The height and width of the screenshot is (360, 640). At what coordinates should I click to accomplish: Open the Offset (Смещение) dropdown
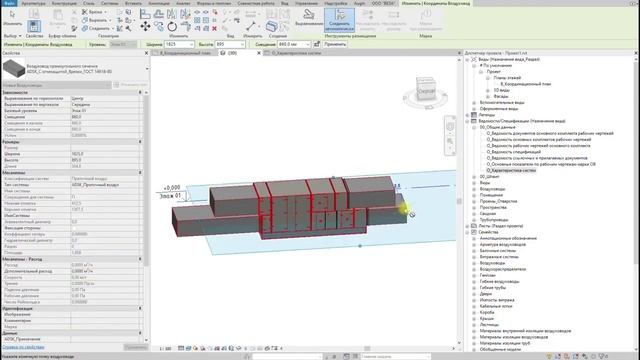[x=307, y=44]
